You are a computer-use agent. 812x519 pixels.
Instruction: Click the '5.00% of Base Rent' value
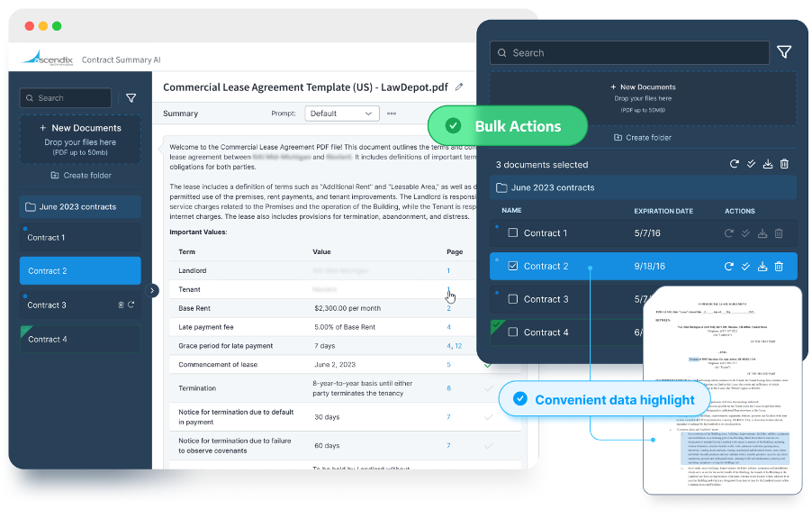tap(345, 327)
